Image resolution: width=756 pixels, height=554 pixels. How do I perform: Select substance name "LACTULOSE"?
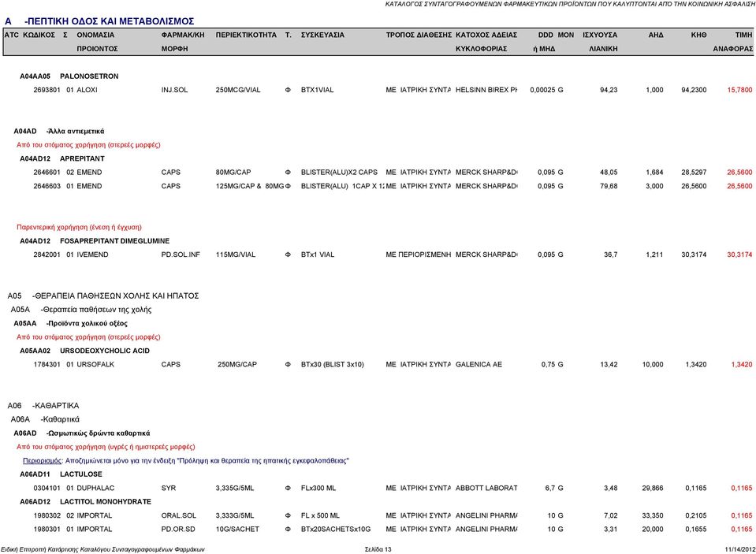[81, 474]
